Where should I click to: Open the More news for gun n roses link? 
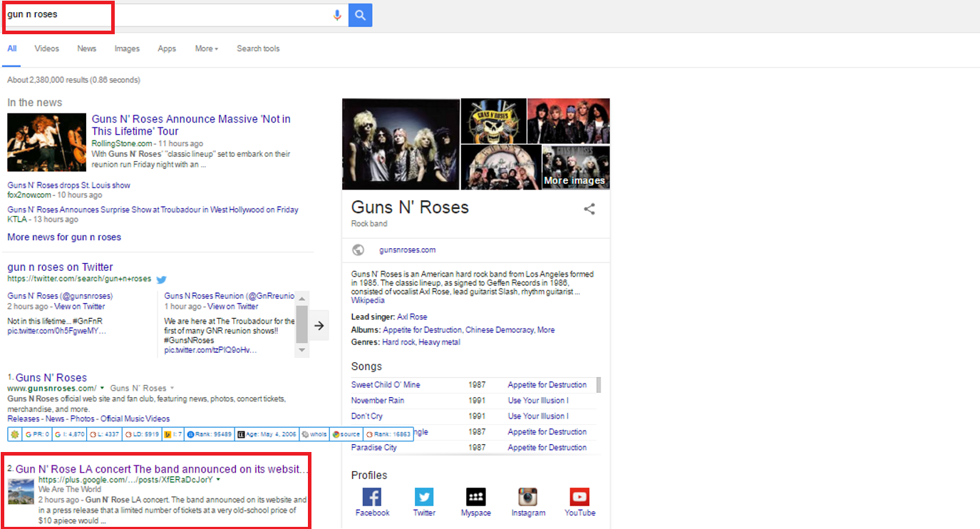[x=63, y=237]
